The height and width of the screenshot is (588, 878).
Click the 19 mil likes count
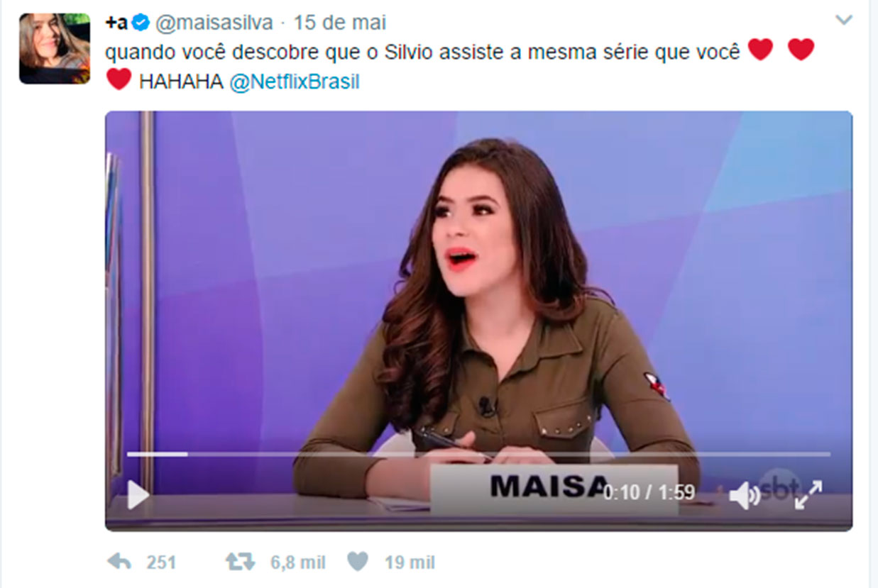(410, 563)
